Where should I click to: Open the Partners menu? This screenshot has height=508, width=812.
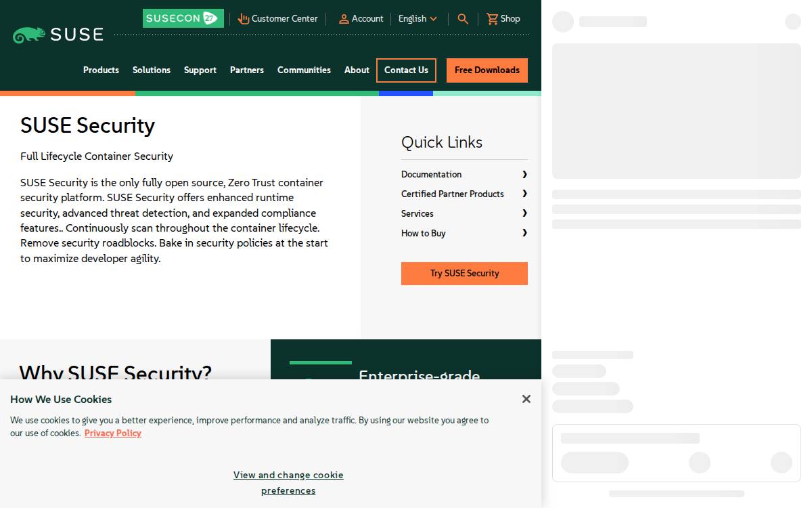pyautogui.click(x=247, y=70)
